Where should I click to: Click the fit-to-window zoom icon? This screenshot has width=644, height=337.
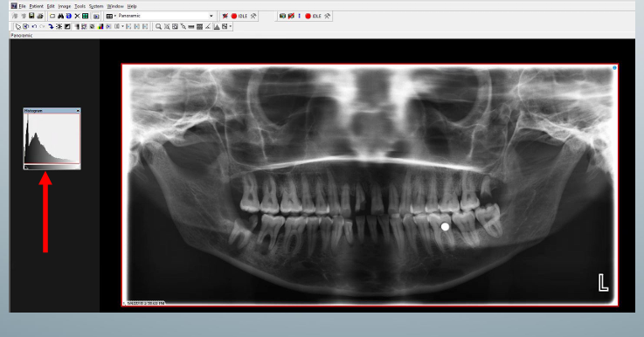pos(175,27)
